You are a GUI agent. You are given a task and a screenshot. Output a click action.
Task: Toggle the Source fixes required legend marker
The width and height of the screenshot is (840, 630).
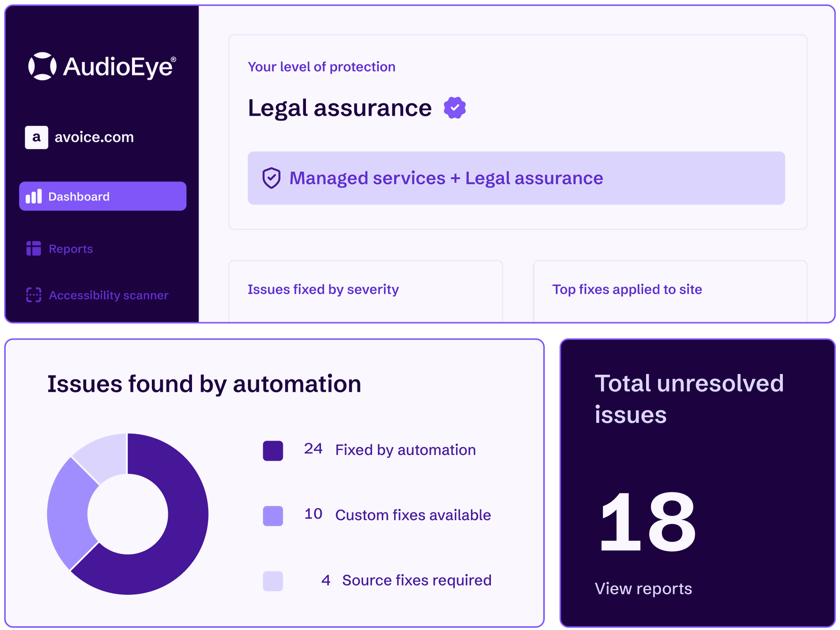[273, 580]
